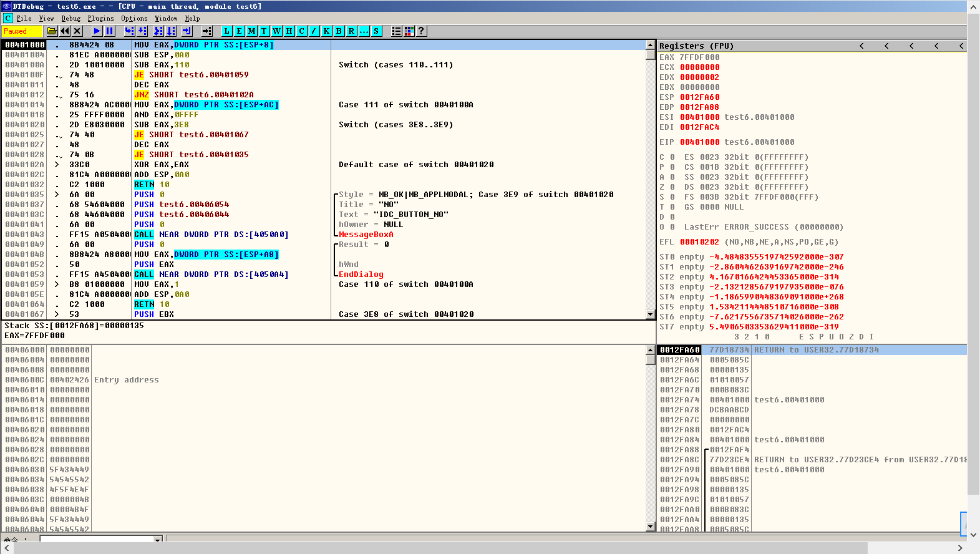Open References window with R button

point(352,31)
